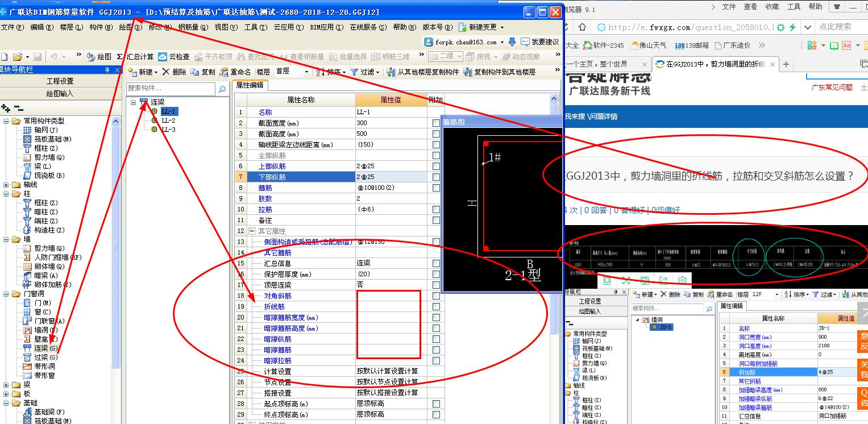This screenshot has height=424, width=868.
Task: Click the new blank document icon
Action: pos(4,57)
